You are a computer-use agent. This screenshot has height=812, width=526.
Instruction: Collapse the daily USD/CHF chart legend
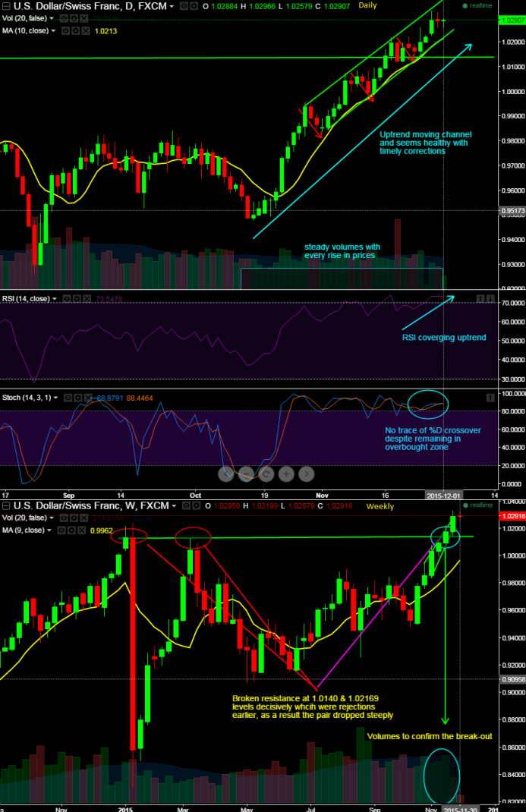coord(6,6)
